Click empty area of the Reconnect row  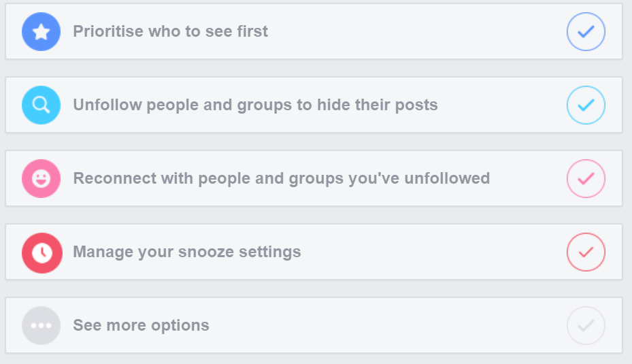[528, 178]
